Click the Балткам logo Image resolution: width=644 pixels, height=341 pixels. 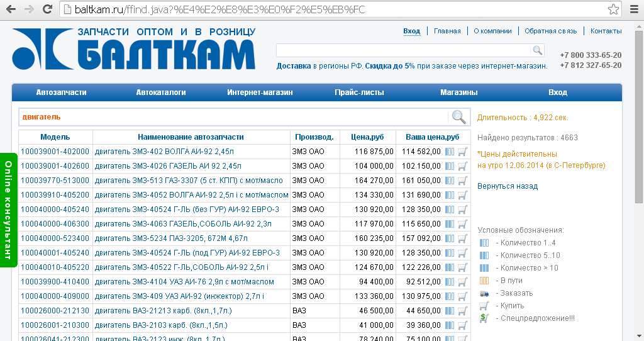pyautogui.click(x=133, y=49)
